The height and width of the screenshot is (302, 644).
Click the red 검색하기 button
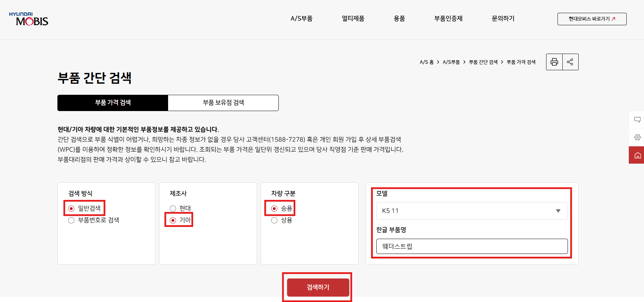coord(318,287)
